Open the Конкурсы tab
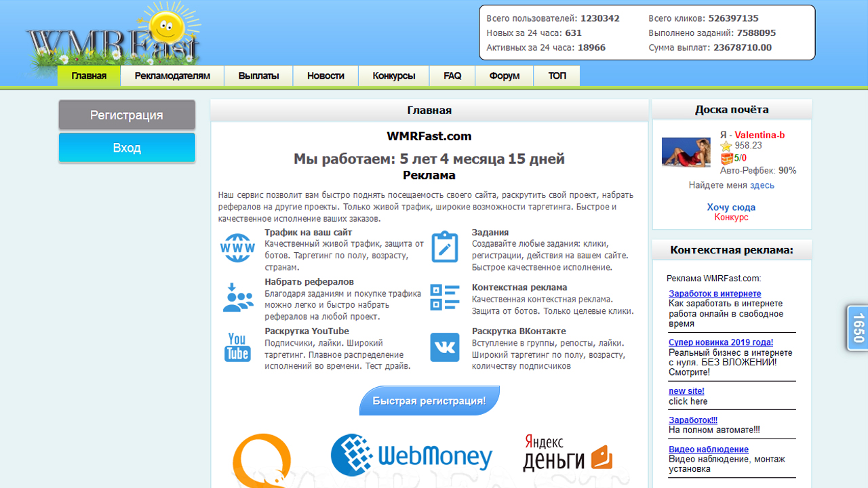Viewport: 868px width, 488px height. (394, 76)
